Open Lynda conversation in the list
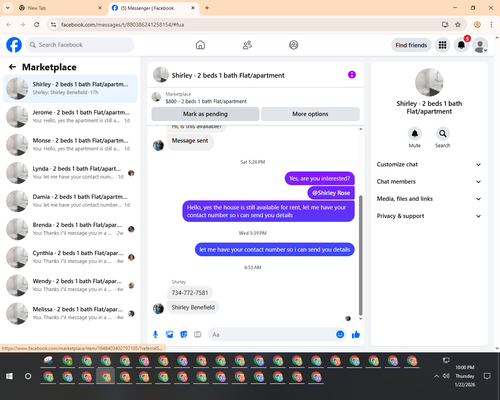The image size is (500, 400). (70, 173)
